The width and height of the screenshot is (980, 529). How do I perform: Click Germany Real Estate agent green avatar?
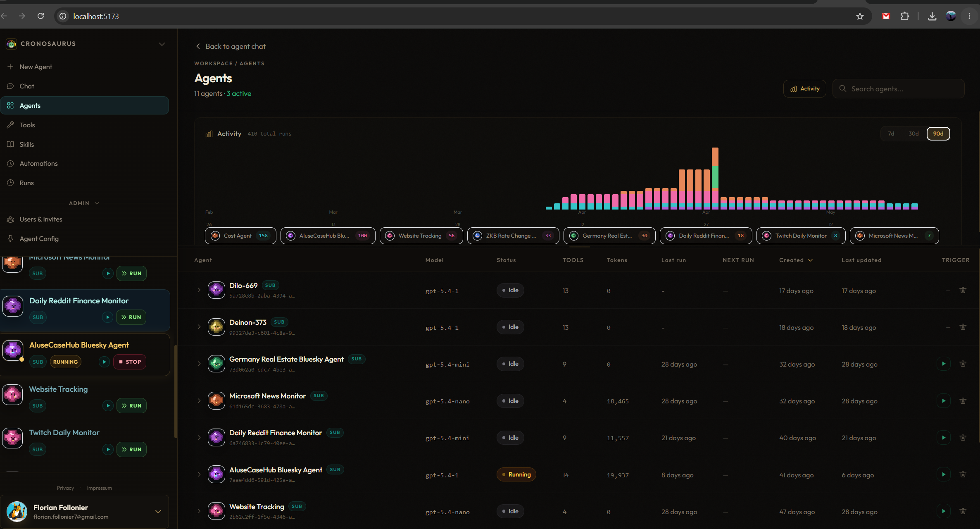pyautogui.click(x=216, y=364)
